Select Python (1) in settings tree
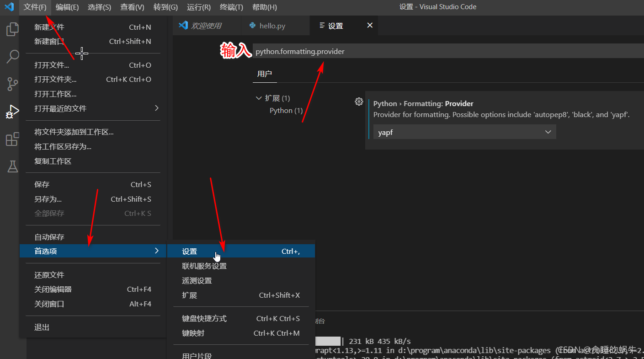 point(286,110)
